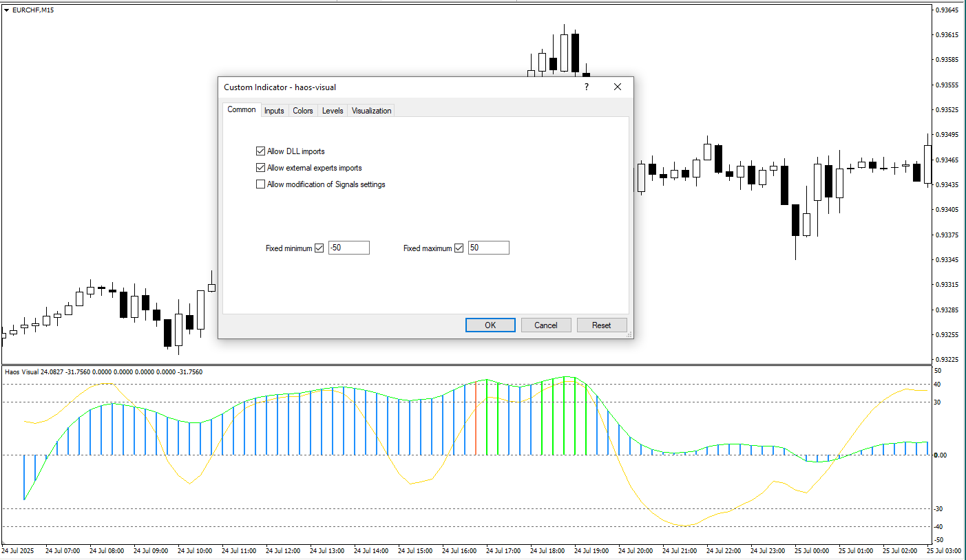The height and width of the screenshot is (560, 966).
Task: Click the red Haos Visual histogram bar
Action: [476, 420]
